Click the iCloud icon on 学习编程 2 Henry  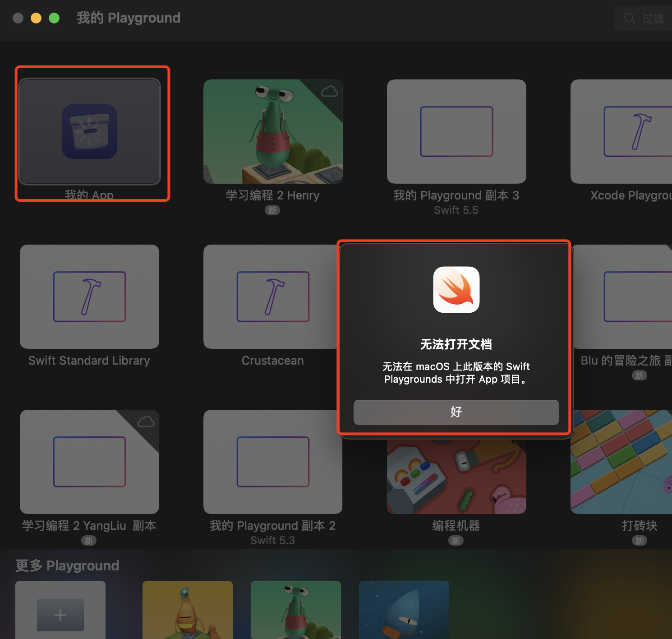pos(329,92)
